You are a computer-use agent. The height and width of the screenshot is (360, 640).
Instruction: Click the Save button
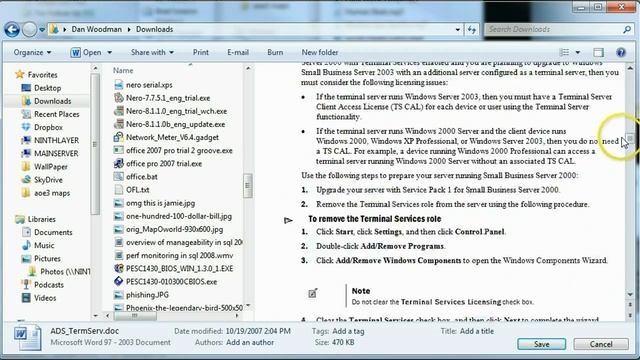tap(542, 344)
